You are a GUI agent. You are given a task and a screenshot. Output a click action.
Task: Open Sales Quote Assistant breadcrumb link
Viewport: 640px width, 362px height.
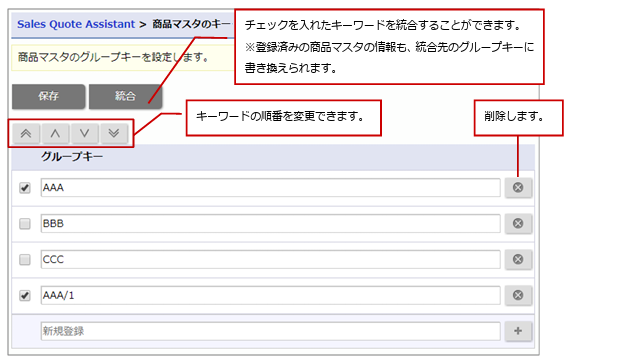coord(76,24)
